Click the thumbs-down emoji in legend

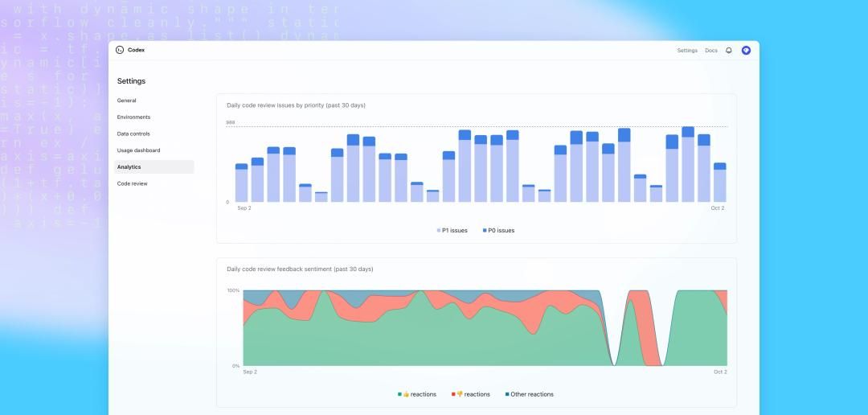pyautogui.click(x=460, y=395)
